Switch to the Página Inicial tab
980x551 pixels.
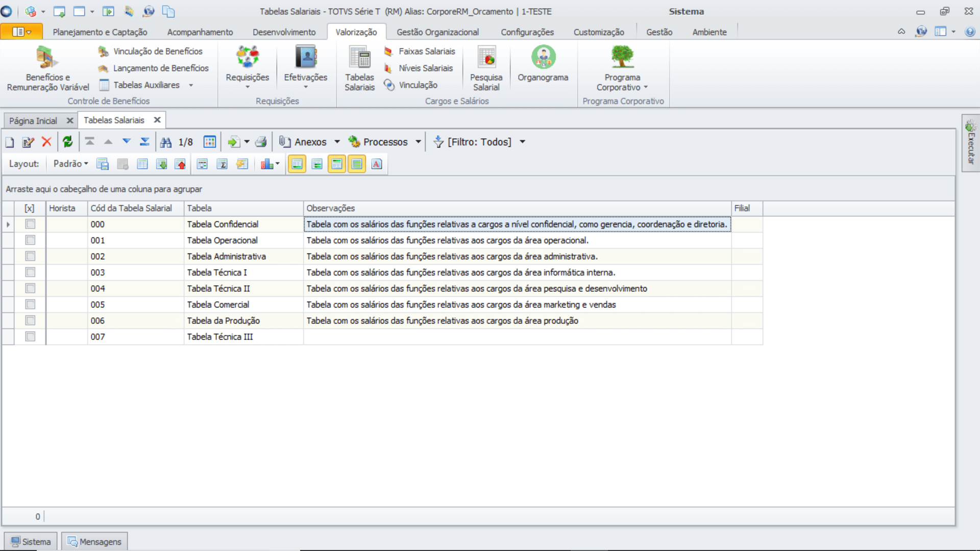33,121
